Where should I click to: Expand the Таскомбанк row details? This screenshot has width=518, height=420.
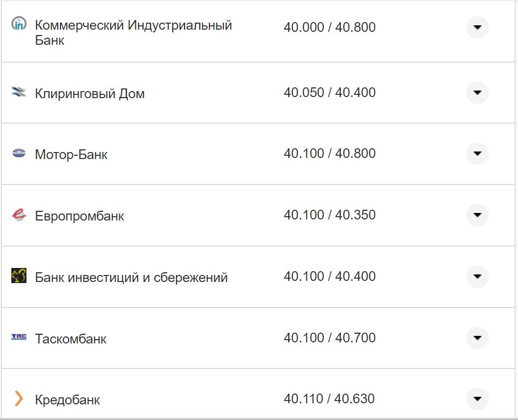tap(477, 338)
